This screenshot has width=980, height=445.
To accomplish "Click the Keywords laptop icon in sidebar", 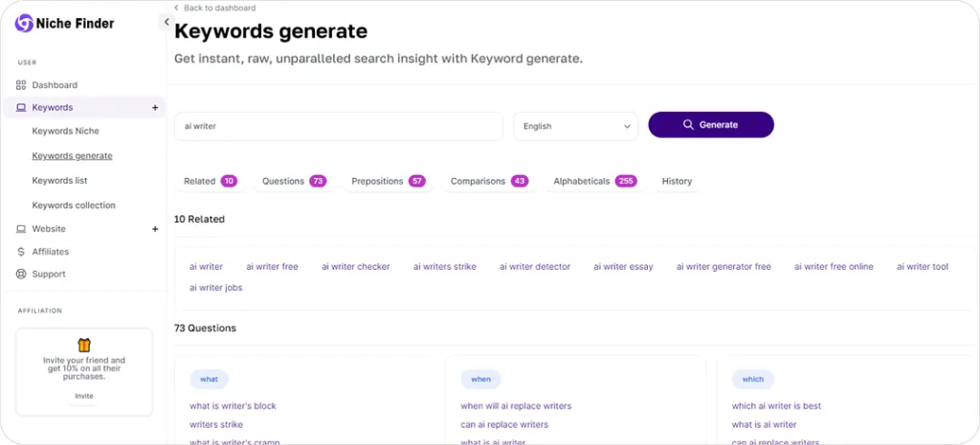I will click(x=21, y=108).
